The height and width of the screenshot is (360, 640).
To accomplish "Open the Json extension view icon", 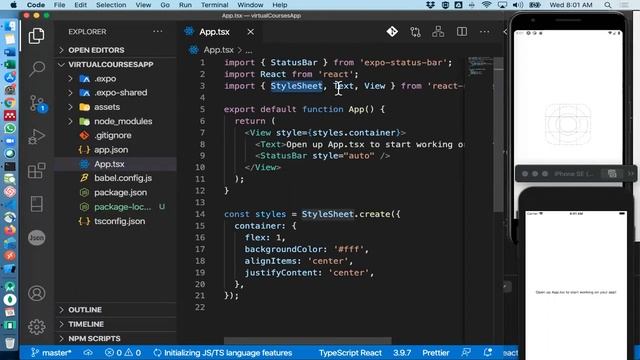I will point(36,238).
